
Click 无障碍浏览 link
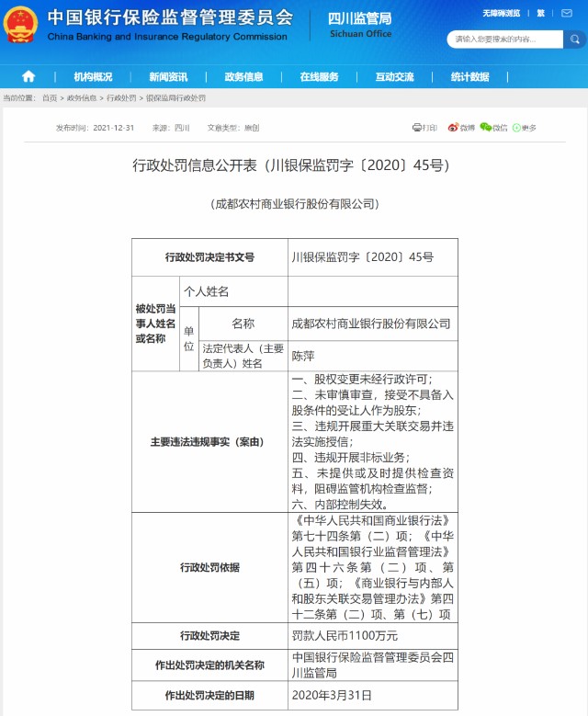coord(502,13)
